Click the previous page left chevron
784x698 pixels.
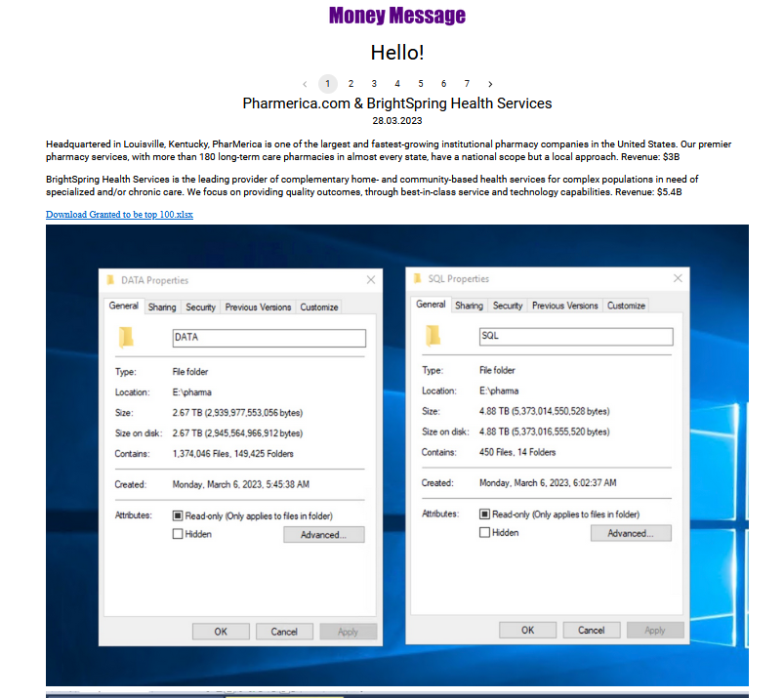point(304,84)
